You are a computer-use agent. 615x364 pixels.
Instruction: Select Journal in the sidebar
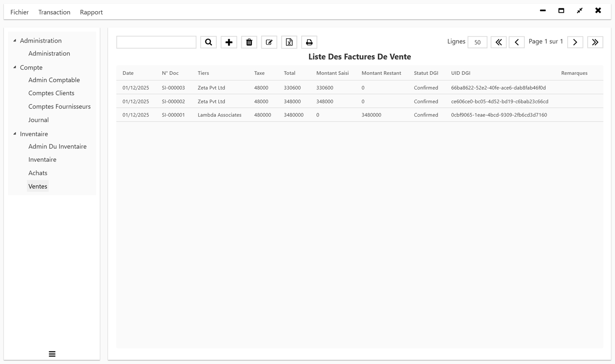[38, 120]
